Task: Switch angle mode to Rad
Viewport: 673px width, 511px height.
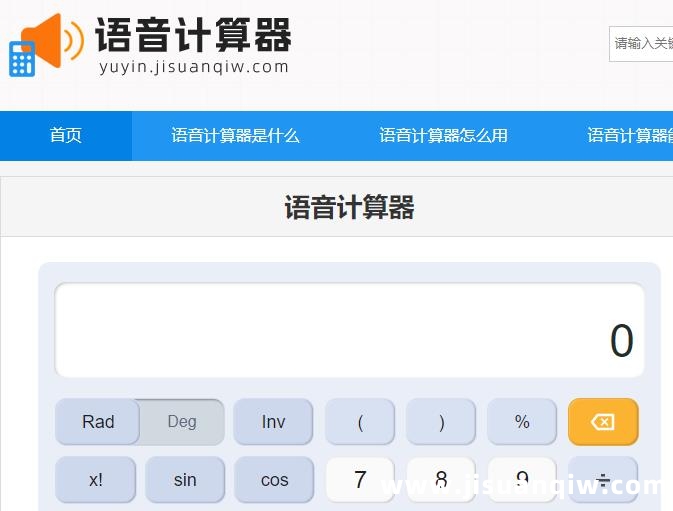Action: (98, 422)
